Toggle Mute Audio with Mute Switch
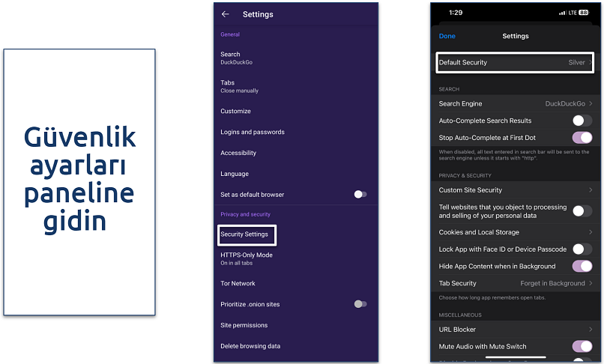Viewport: 604px width, 364px height. [x=582, y=346]
